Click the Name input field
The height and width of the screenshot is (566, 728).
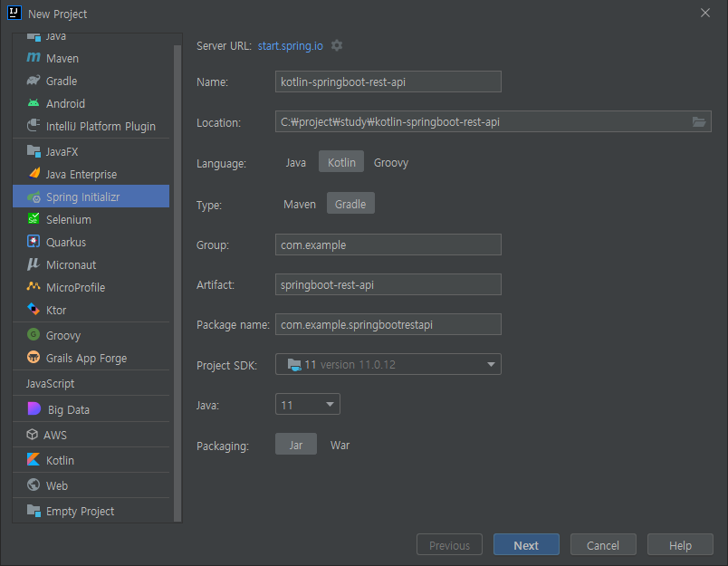(x=388, y=82)
